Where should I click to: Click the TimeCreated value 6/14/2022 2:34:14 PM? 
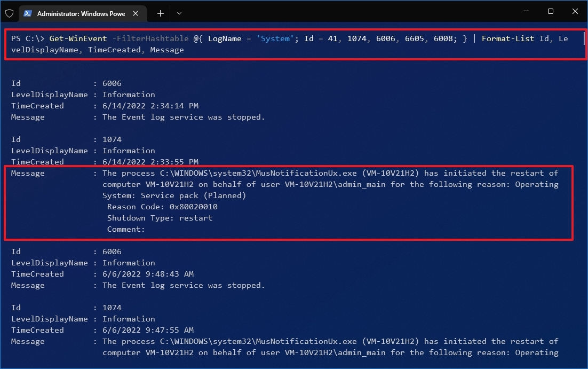(x=150, y=105)
